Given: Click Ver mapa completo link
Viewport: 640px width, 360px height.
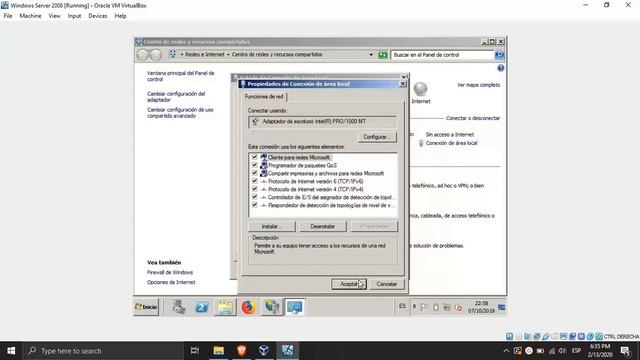Looking at the screenshot, I should (478, 85).
